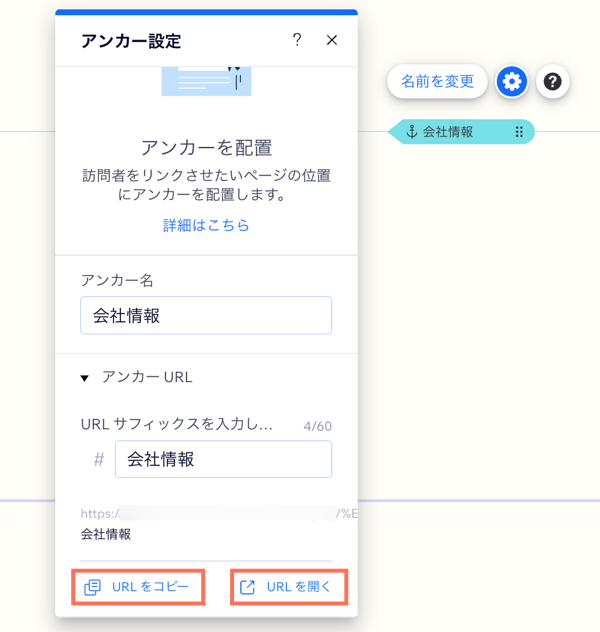This screenshot has width=600, height=632.
Task: Click the 4/60 character counter
Action: 318,426
